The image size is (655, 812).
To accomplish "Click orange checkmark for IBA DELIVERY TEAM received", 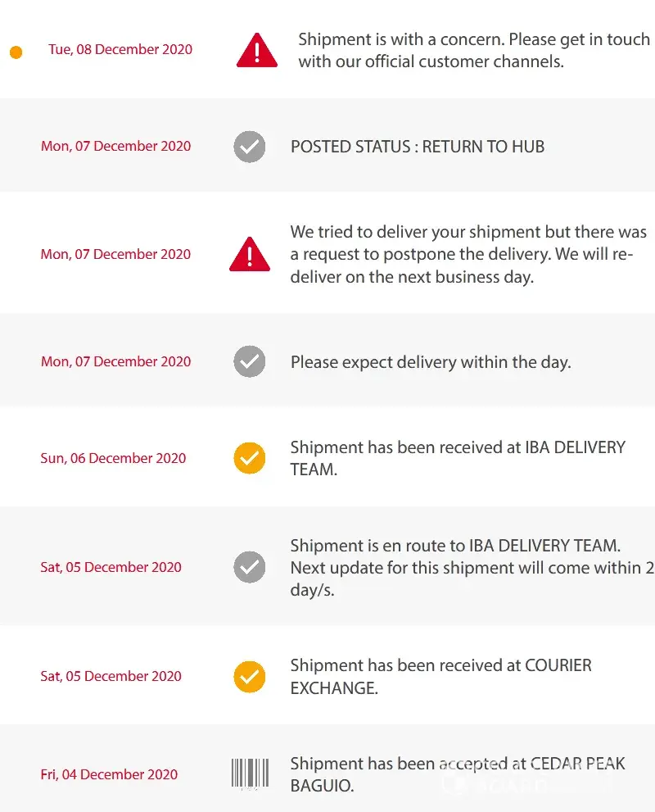I will 250,458.
